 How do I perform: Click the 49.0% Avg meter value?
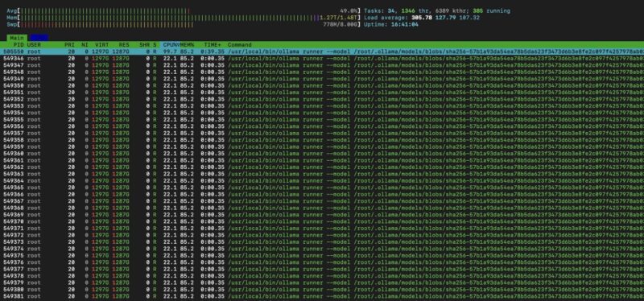tap(349, 11)
